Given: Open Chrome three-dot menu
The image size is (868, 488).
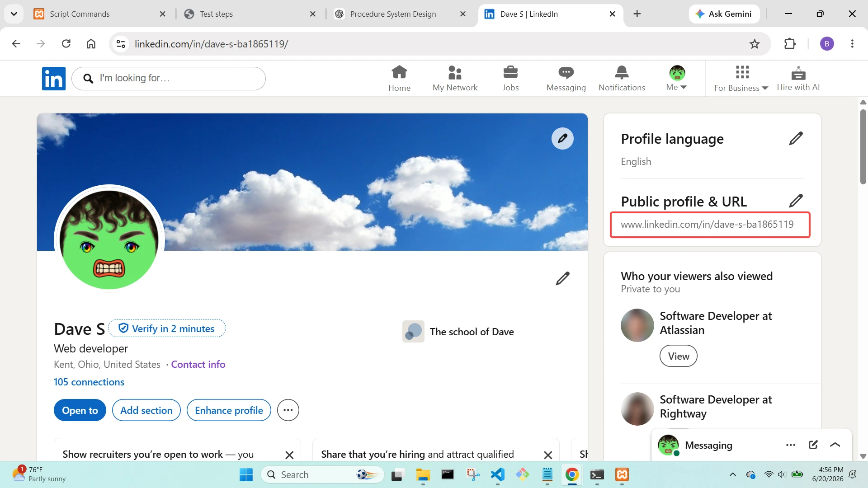Looking at the screenshot, I should (852, 44).
